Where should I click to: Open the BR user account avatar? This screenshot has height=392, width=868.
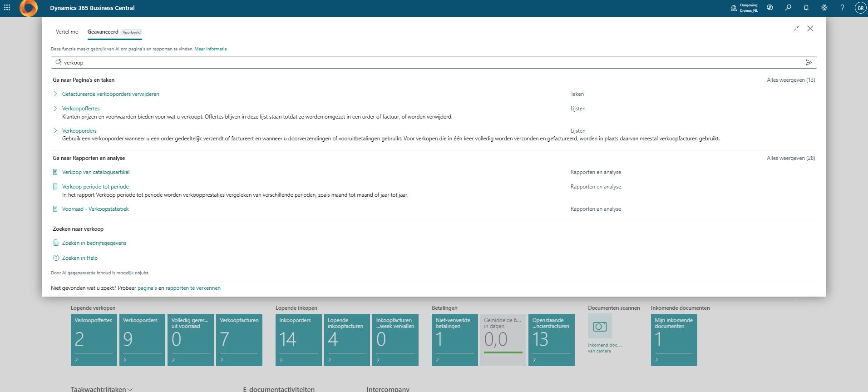[860, 8]
